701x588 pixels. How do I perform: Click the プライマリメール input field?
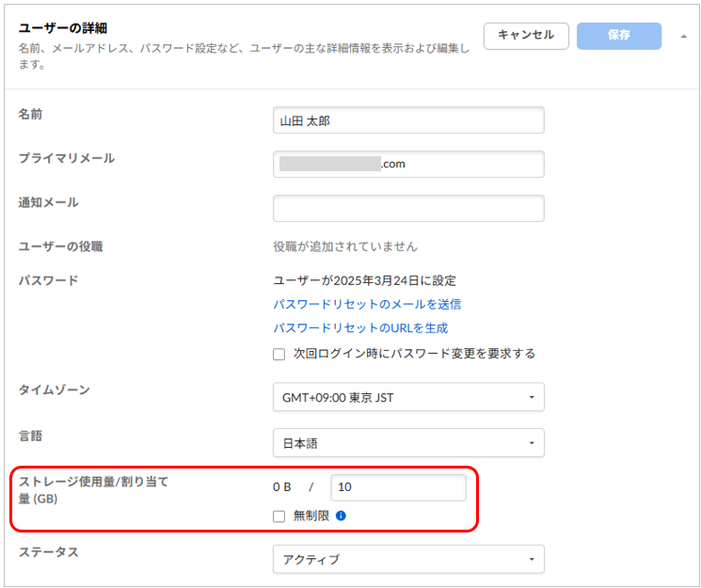coord(407,164)
